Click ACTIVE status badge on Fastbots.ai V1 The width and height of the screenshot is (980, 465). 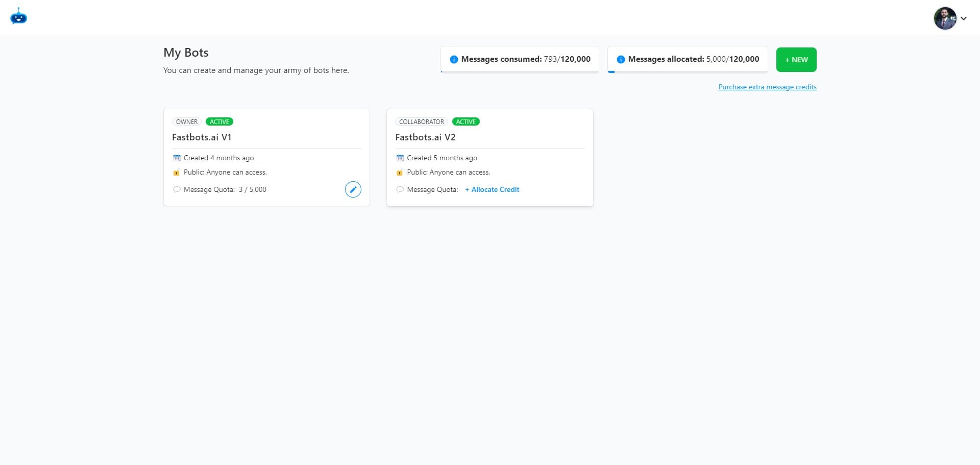pos(219,121)
